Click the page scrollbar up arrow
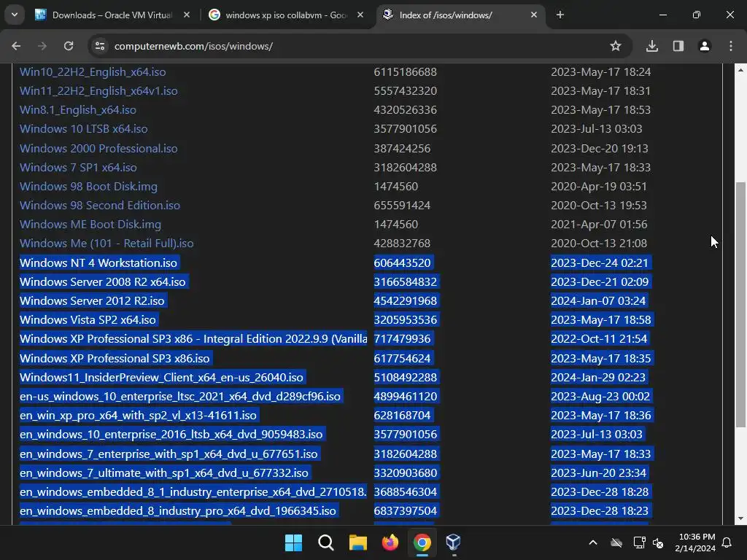The height and width of the screenshot is (560, 747). (740, 69)
